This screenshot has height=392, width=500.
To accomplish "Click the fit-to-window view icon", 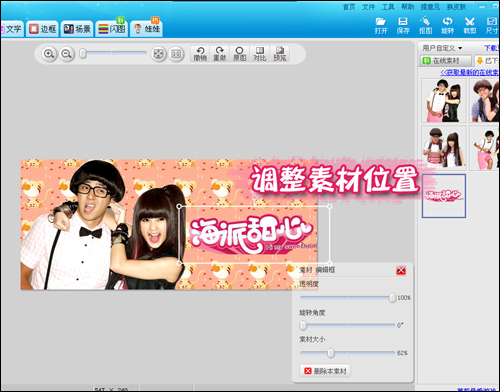I will (159, 54).
